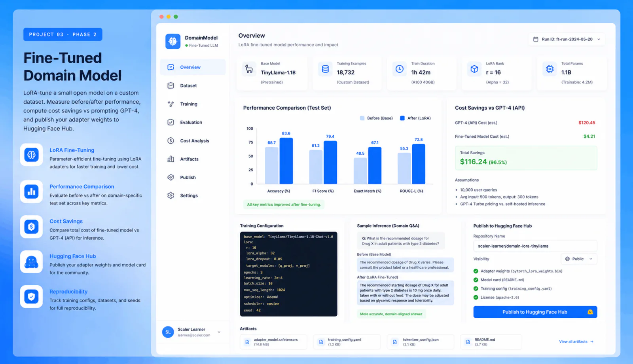Click the Training Examples database icon
Screen dimensions: 633x364
coord(325,69)
